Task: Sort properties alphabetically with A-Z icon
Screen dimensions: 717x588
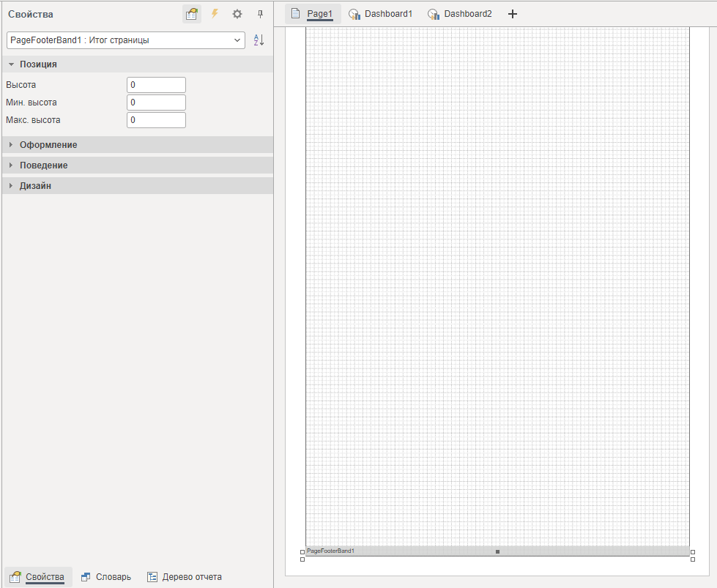Action: [x=259, y=40]
